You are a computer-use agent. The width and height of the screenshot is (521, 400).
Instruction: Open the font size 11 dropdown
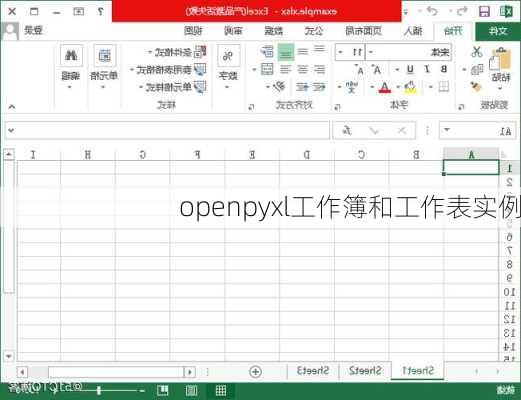click(x=340, y=52)
